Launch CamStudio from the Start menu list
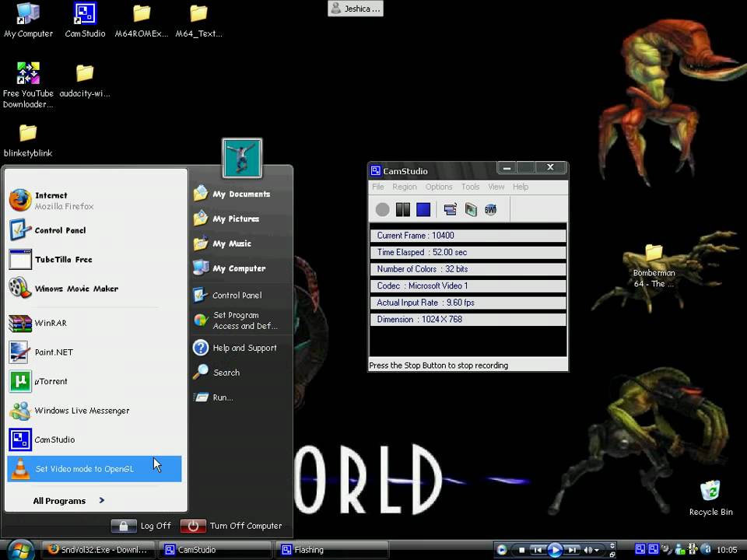Viewport: 747px width, 560px height. point(95,439)
